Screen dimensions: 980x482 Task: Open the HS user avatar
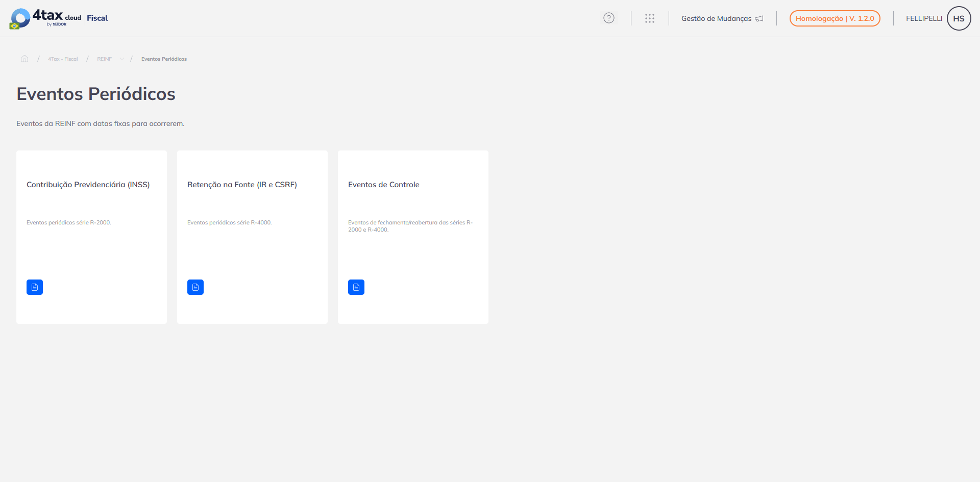click(959, 18)
